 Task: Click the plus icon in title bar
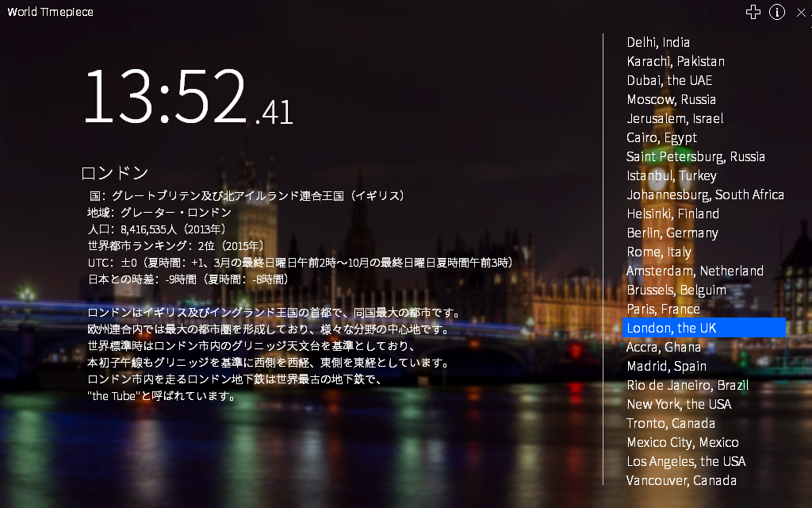click(753, 12)
